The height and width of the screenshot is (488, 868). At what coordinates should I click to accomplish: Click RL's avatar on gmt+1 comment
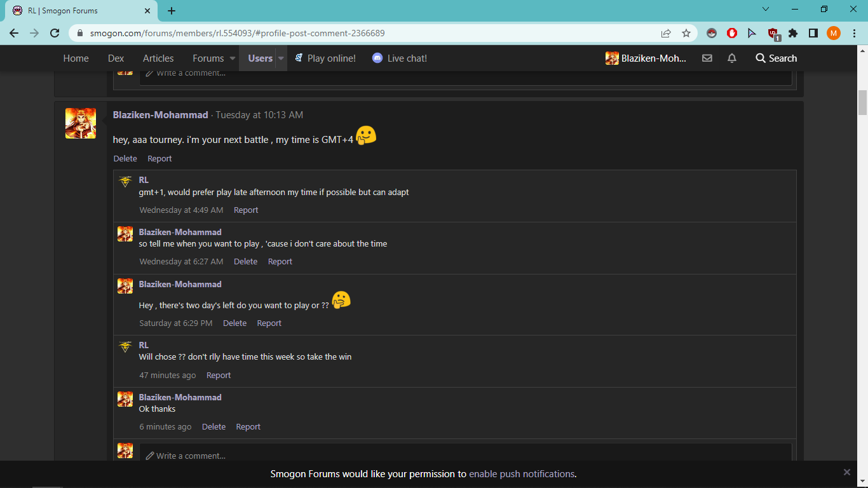click(x=125, y=182)
